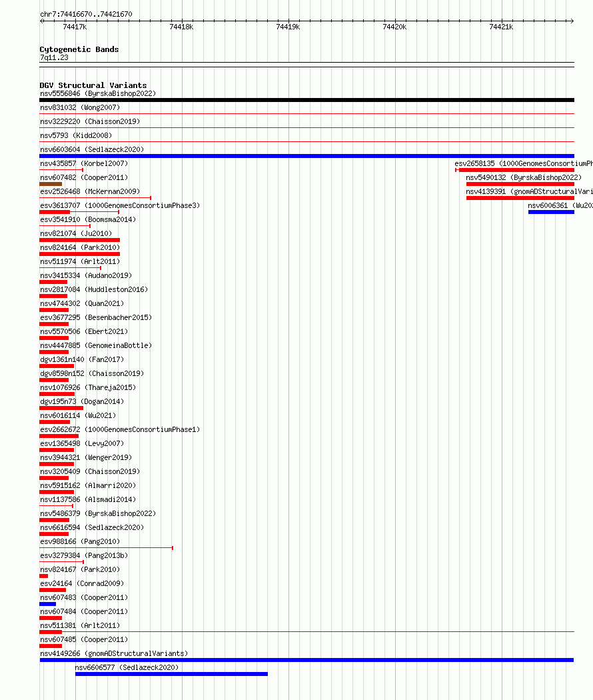Open nsv6603604 (Sedlazeck2020) variant label
The image size is (593, 700).
(92, 149)
